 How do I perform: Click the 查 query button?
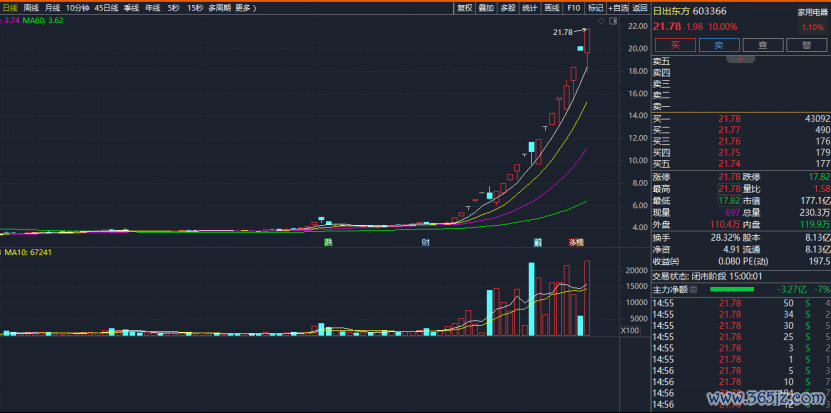[x=763, y=45]
